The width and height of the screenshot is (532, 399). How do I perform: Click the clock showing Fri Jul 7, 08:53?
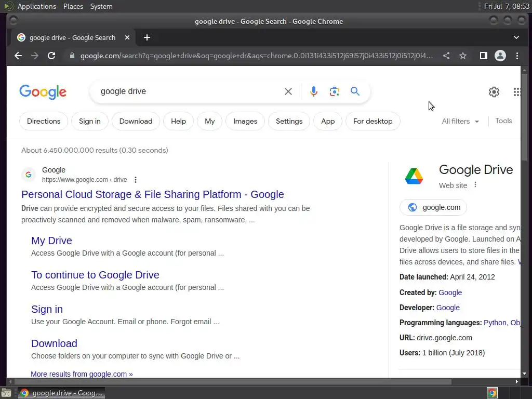tap(507, 6)
